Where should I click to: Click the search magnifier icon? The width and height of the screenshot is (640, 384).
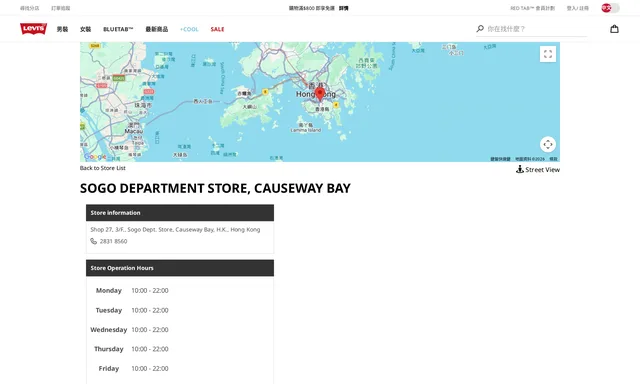click(x=480, y=29)
